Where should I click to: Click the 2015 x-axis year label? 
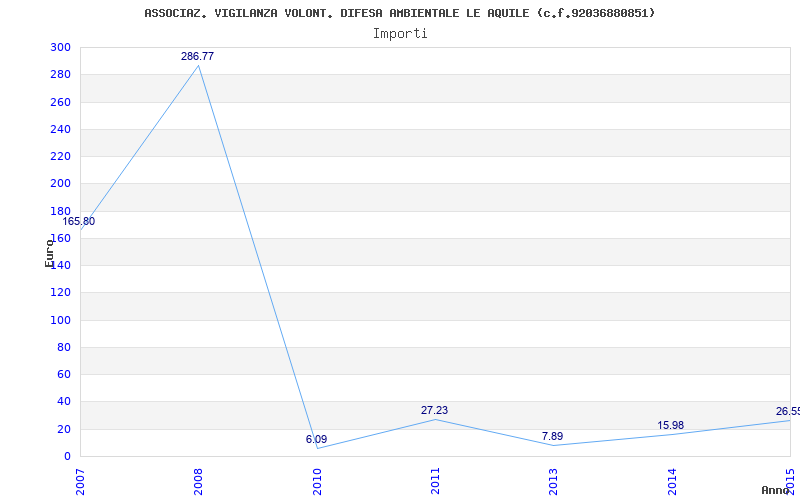[x=790, y=482]
